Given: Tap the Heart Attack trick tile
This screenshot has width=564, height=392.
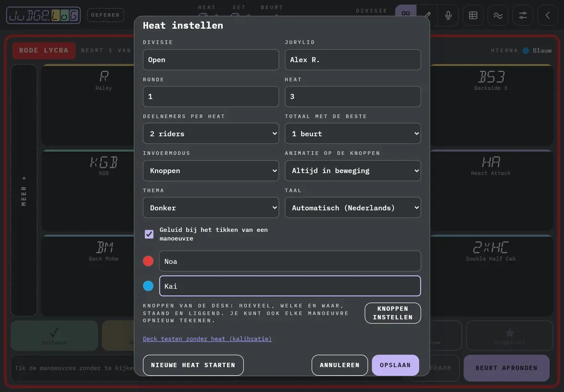Looking at the screenshot, I should [491, 190].
